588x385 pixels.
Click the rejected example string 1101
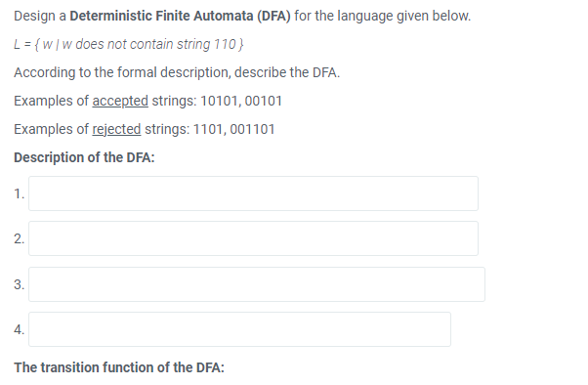coord(208,129)
